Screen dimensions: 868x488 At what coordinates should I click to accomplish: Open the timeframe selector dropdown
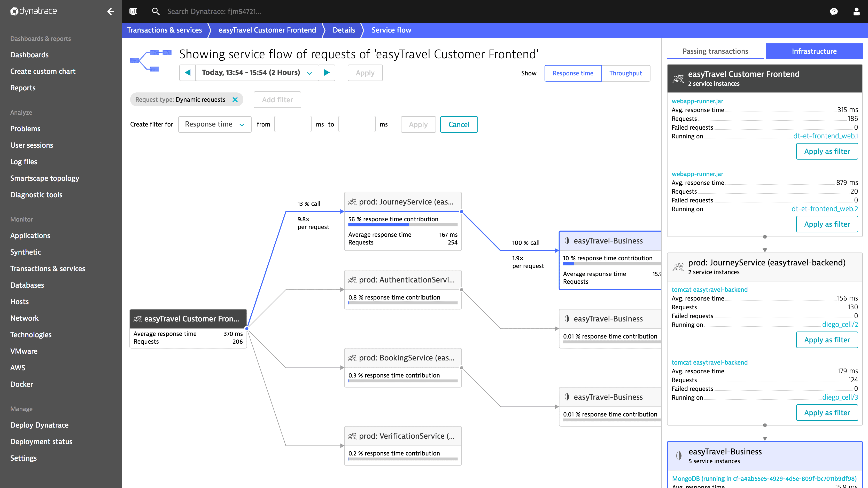258,73
